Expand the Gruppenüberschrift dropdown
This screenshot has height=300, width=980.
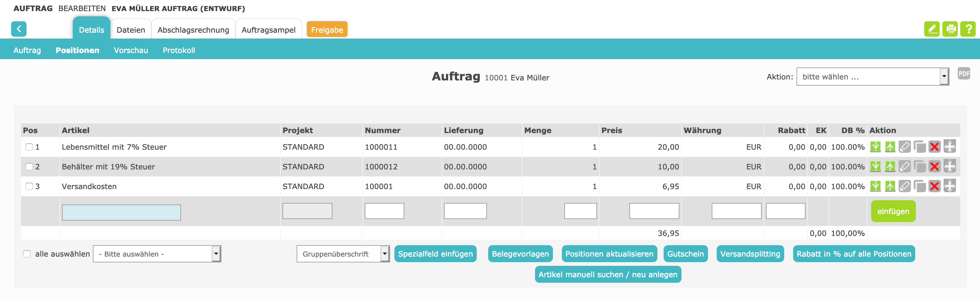tap(343, 253)
